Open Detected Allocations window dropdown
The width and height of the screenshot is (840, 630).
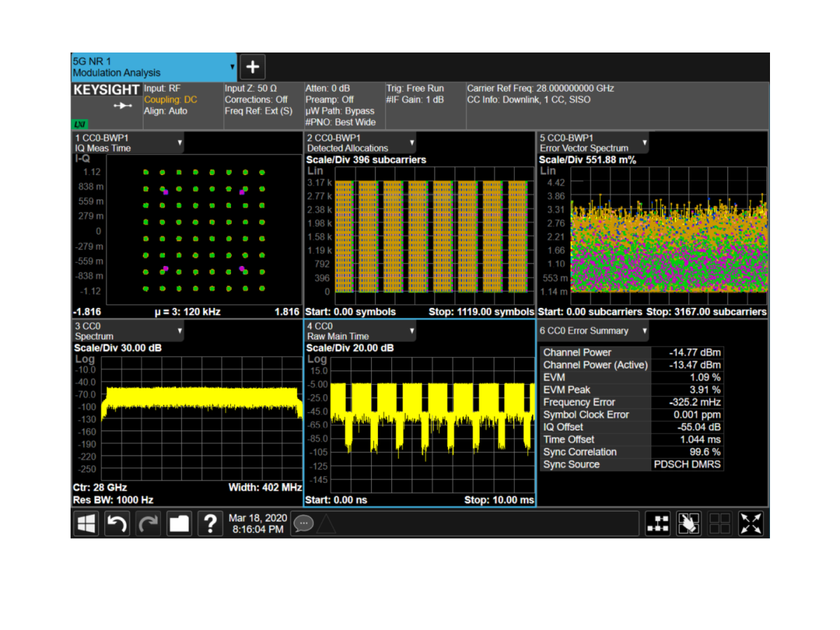[412, 143]
